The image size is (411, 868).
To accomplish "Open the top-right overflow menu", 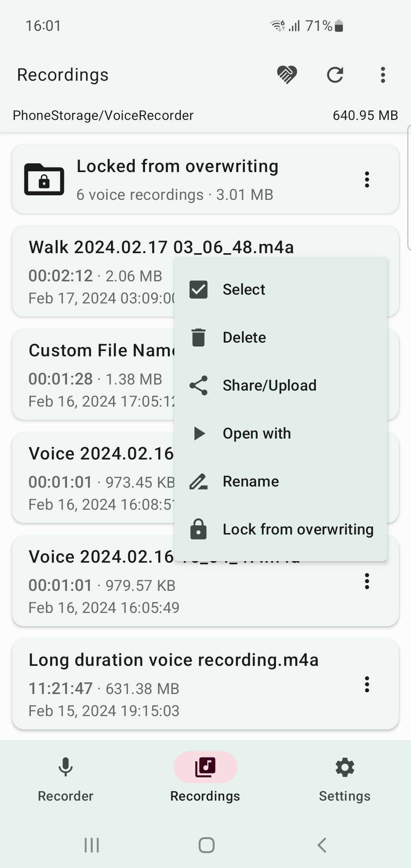I will point(383,75).
